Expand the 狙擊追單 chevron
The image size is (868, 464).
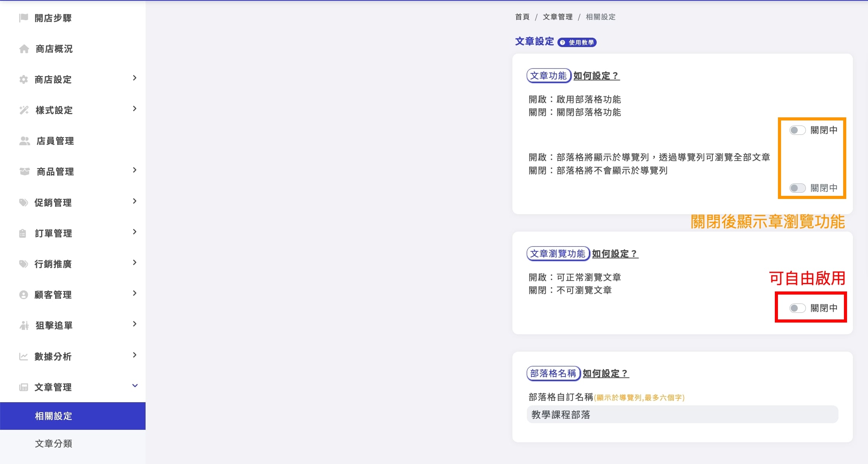pyautogui.click(x=135, y=324)
